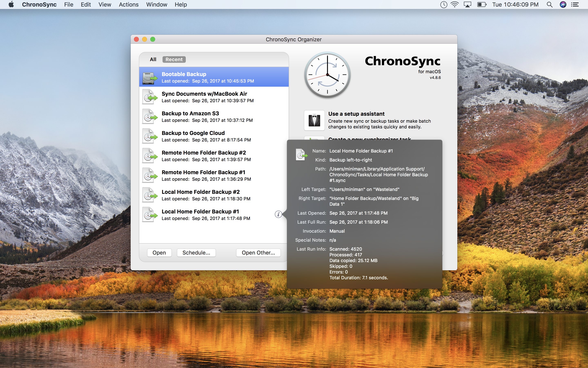Image resolution: width=588 pixels, height=368 pixels.
Task: Click the menu bar clock Tue 10:46:09 PM
Action: tap(515, 4)
